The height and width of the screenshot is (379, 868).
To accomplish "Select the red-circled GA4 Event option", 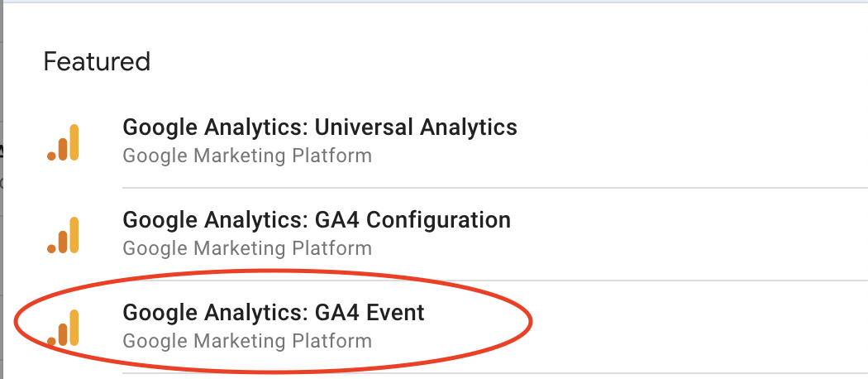I will (x=273, y=325).
